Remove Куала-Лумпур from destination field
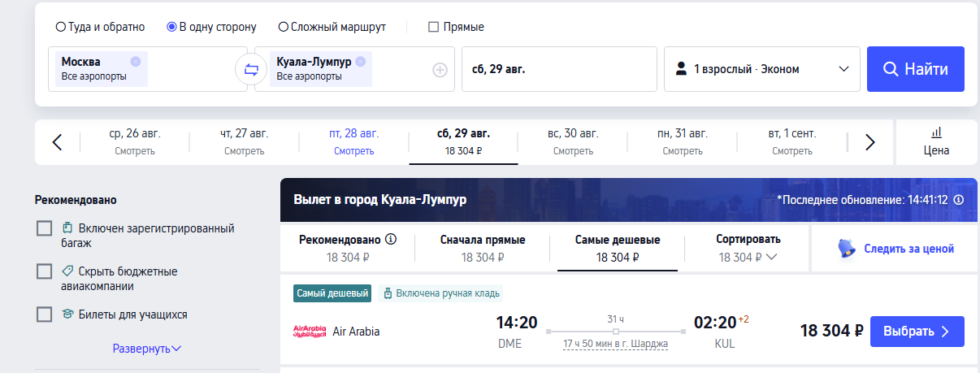 coord(360,61)
